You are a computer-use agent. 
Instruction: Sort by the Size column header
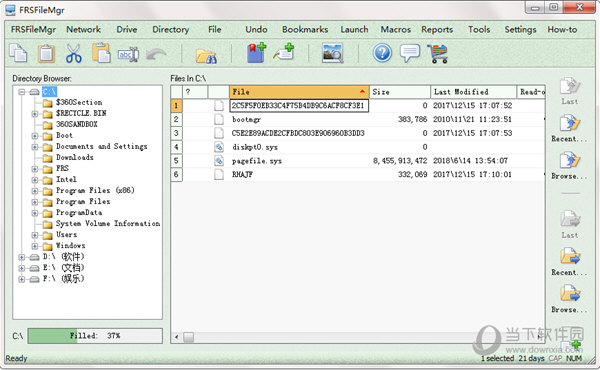[400, 92]
